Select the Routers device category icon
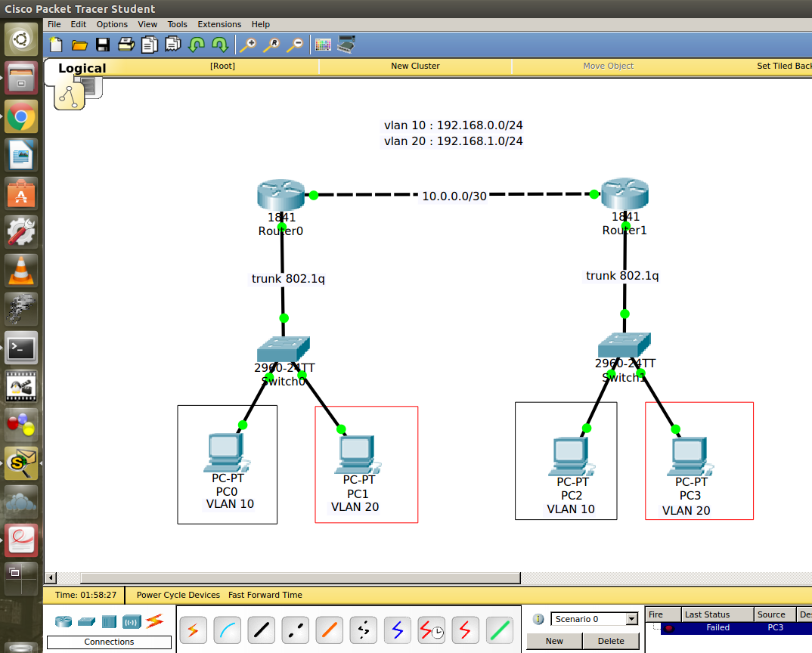 click(64, 621)
